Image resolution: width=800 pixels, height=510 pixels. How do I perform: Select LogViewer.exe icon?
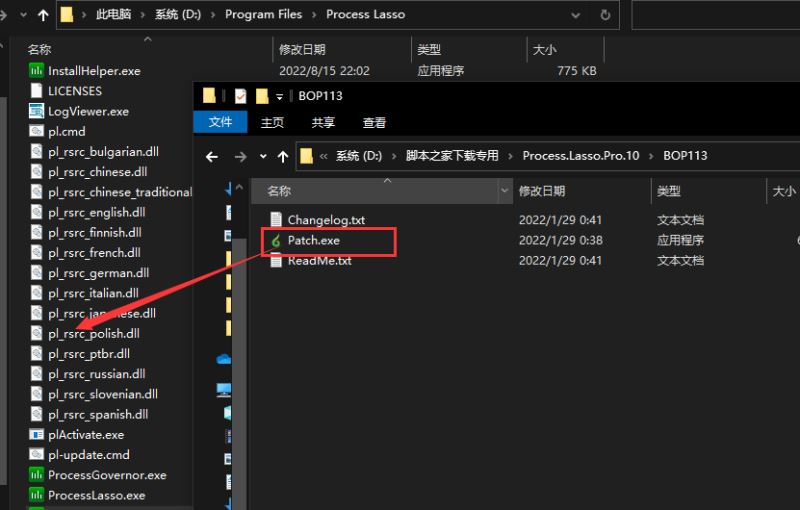tap(36, 111)
